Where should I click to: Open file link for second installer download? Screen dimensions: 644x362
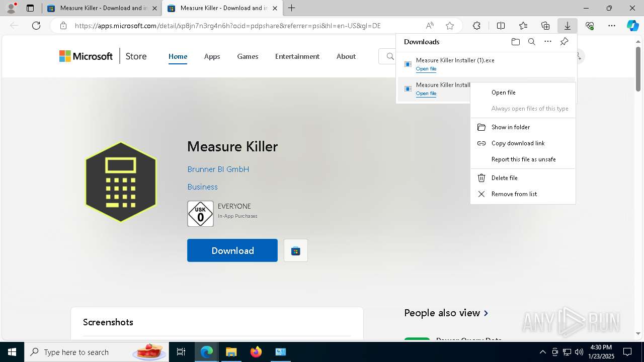[426, 94]
